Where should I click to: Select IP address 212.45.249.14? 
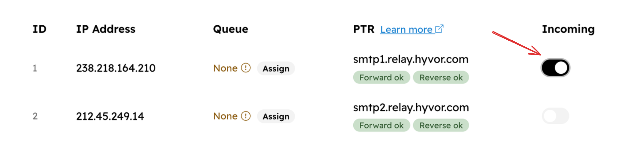pos(110,116)
